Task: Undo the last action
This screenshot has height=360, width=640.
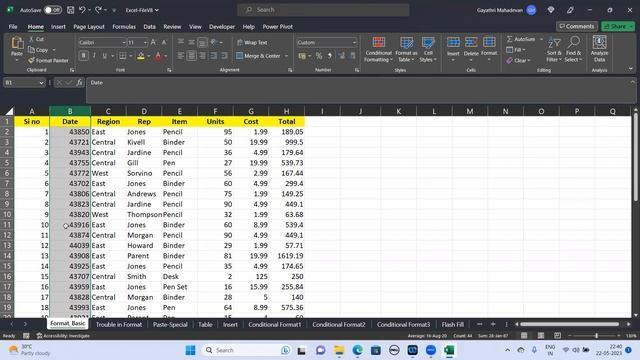Action: (82, 10)
